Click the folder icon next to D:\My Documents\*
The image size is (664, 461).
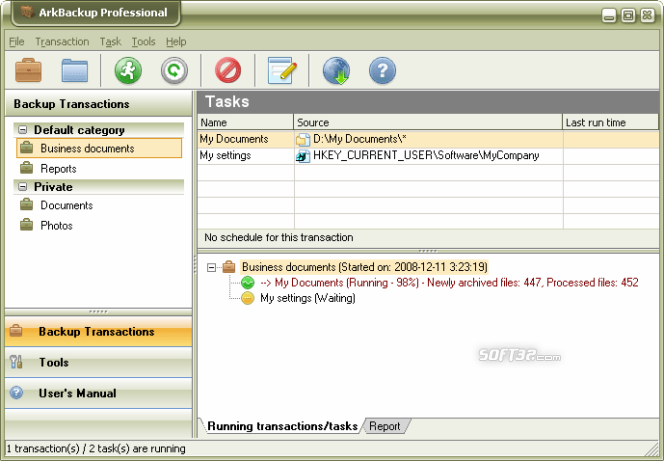tap(303, 139)
